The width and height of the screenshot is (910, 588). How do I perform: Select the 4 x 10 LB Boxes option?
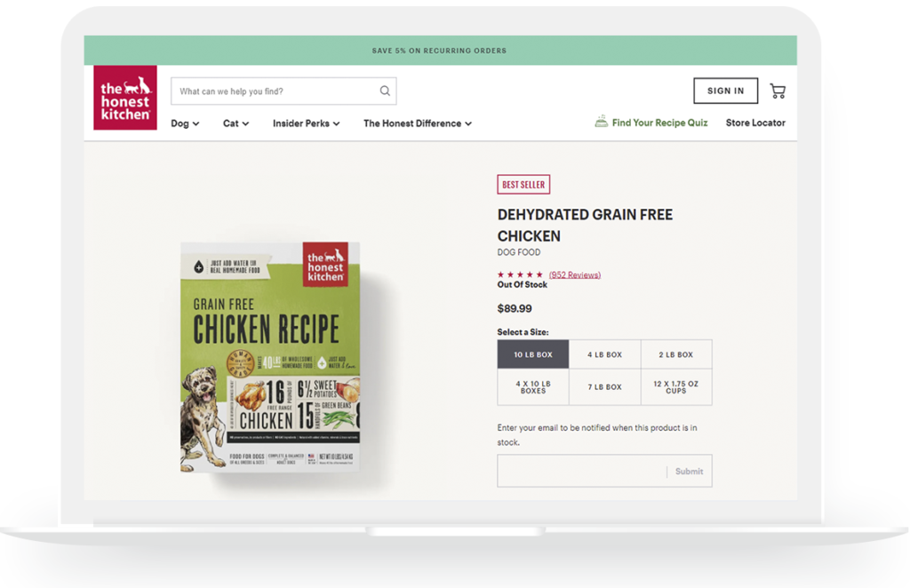(x=533, y=387)
